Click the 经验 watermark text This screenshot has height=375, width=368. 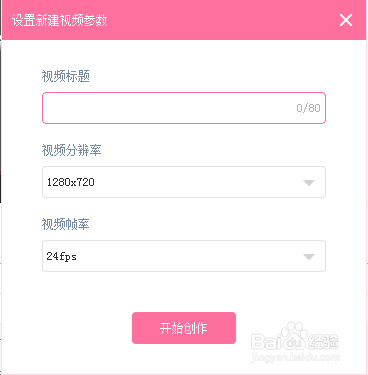[x=323, y=342]
